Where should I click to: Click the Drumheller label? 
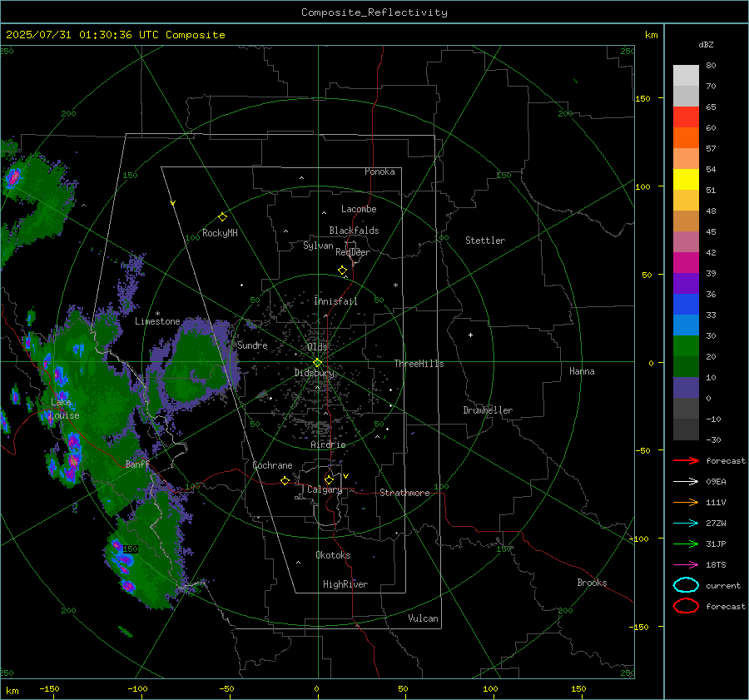point(488,410)
